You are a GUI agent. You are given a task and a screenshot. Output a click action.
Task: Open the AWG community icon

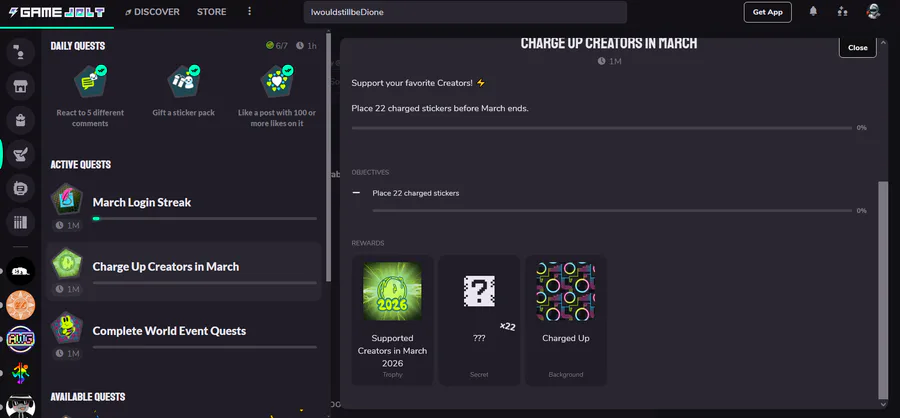[x=21, y=339]
